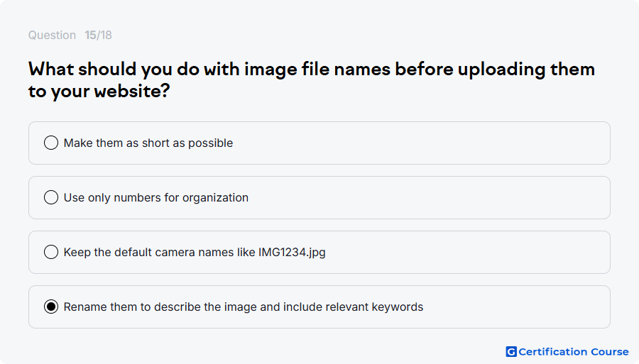The height and width of the screenshot is (364, 639).
Task: Click the filled radio button beside "Rename them"
Action: click(51, 307)
